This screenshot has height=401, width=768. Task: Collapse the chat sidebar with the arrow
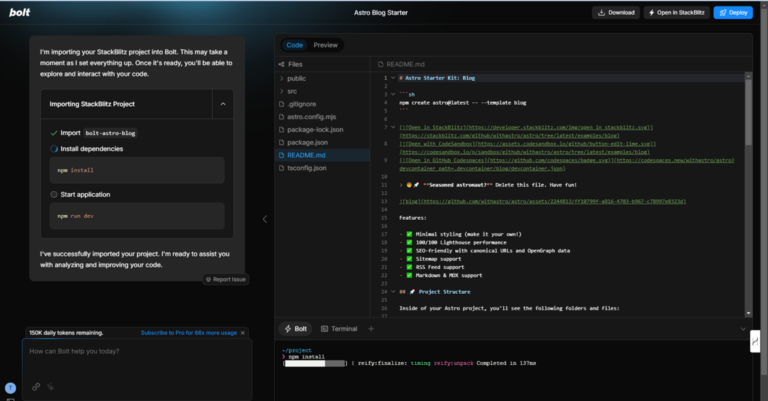point(265,219)
